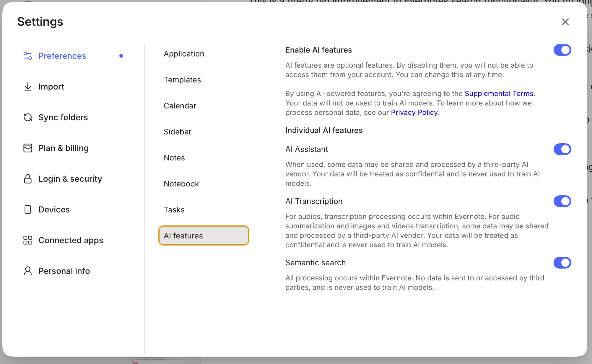Open the Notebook preferences tab

[x=181, y=184]
